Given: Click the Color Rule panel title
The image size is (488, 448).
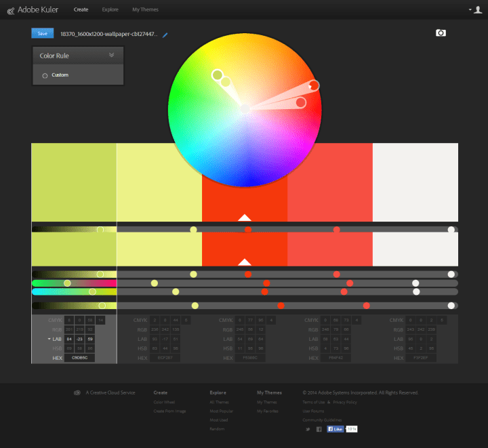Looking at the screenshot, I should [x=54, y=56].
